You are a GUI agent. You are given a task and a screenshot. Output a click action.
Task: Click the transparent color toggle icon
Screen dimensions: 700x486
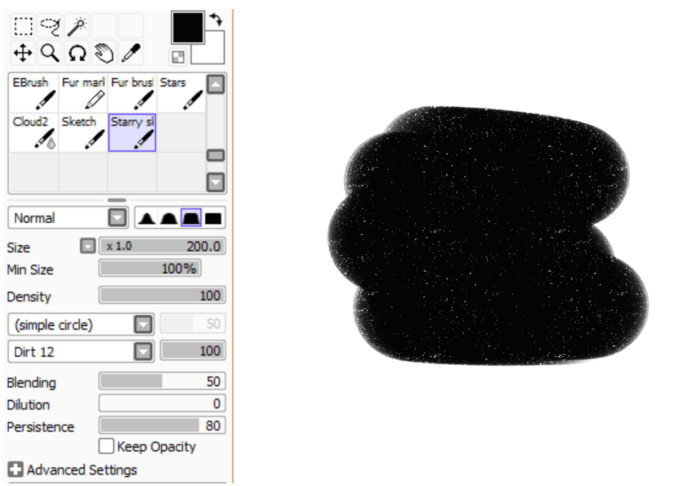pos(178,57)
